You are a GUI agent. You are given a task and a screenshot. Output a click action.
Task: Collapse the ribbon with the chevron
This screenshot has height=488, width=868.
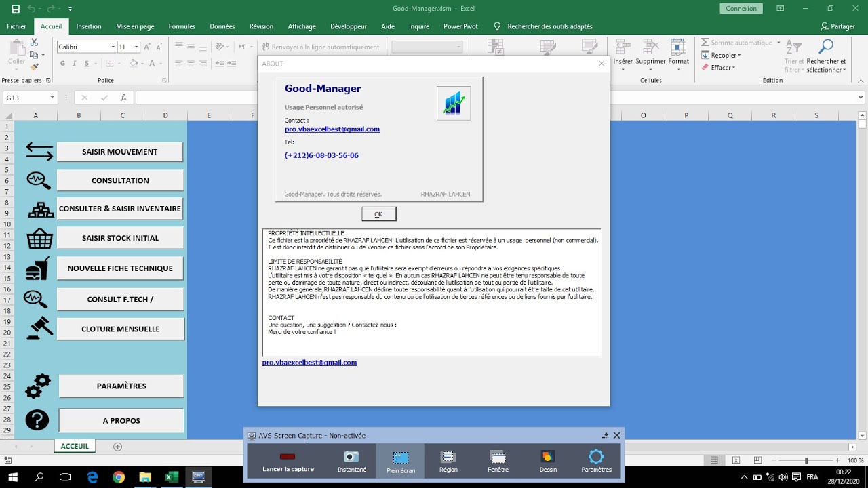861,80
